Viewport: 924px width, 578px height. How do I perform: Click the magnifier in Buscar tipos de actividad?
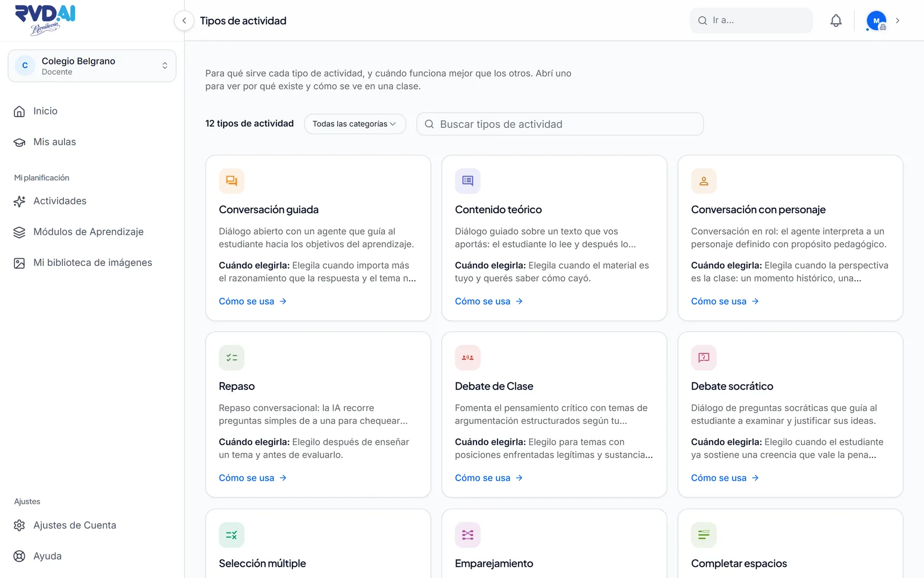tap(429, 124)
